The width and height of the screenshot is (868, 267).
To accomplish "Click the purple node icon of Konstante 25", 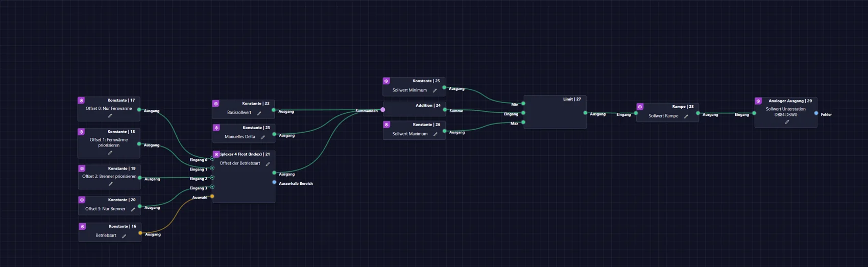I will tap(387, 81).
